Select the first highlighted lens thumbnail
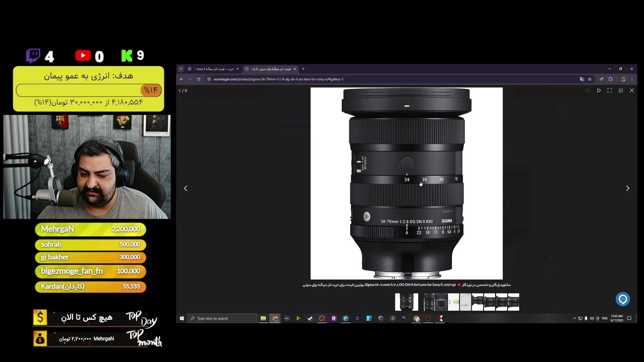The image size is (644, 362). (x=407, y=302)
